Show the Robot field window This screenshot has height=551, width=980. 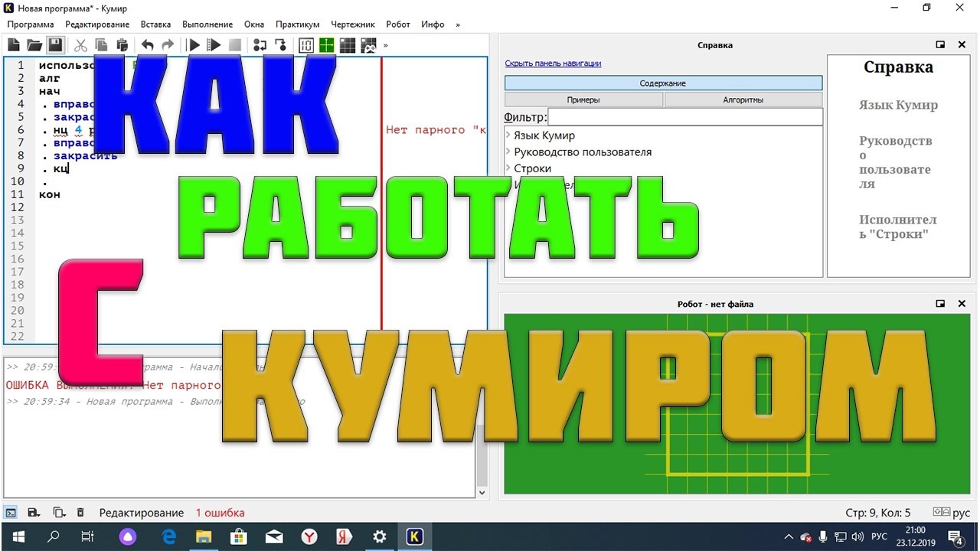coord(348,45)
